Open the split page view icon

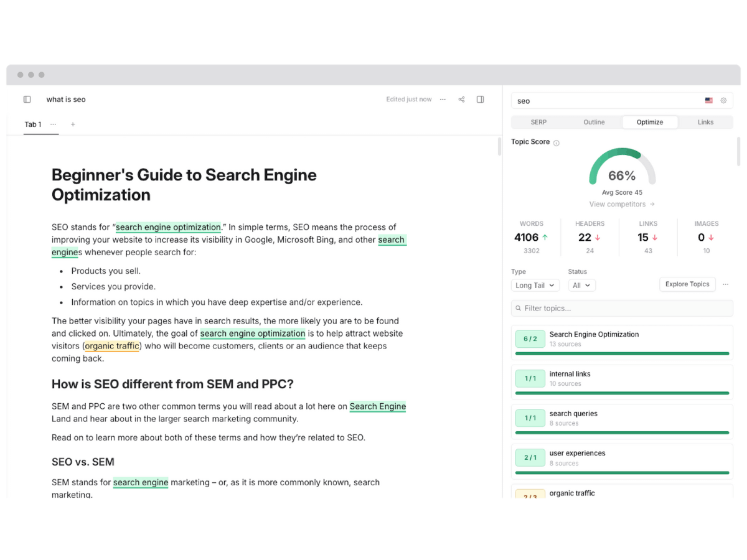pos(480,99)
